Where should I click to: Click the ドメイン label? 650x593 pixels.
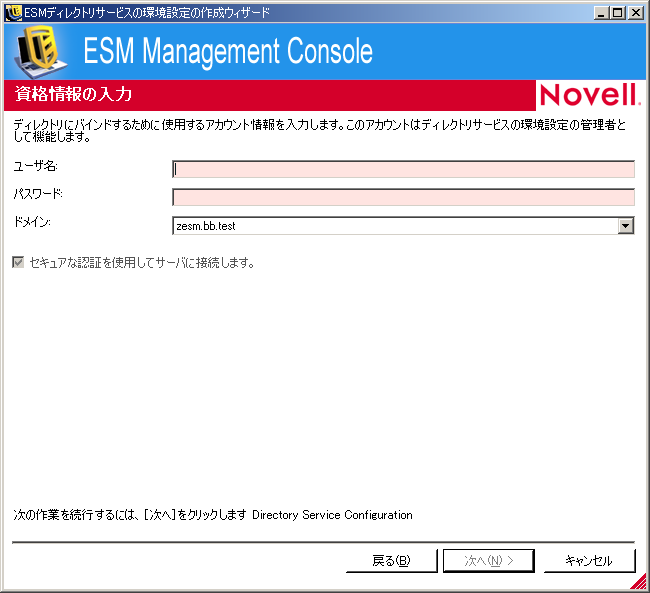click(32, 222)
